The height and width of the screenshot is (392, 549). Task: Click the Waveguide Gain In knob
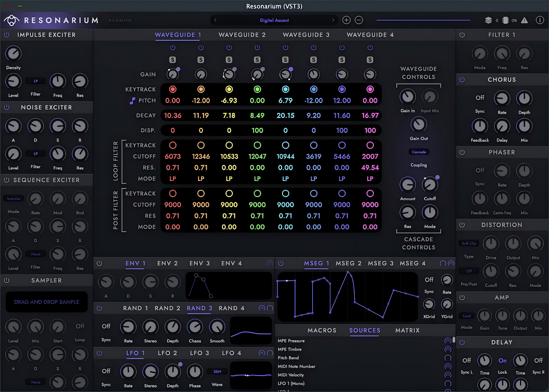tap(408, 97)
